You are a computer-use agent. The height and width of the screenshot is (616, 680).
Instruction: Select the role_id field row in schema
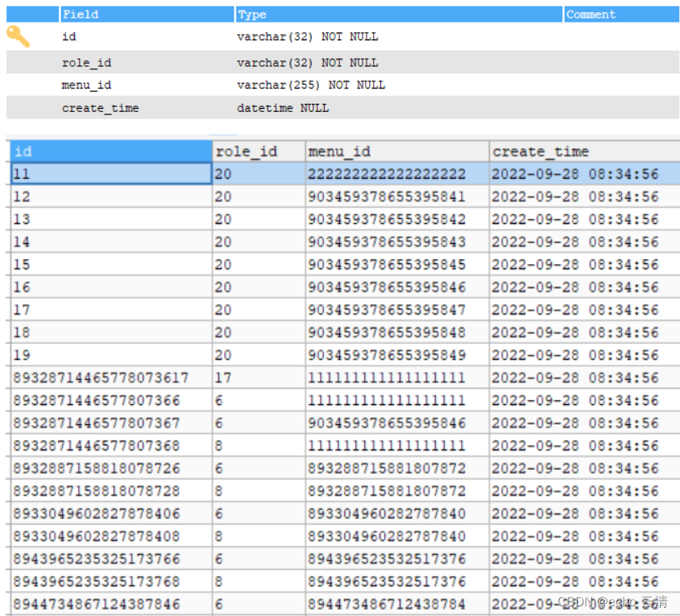point(342,63)
